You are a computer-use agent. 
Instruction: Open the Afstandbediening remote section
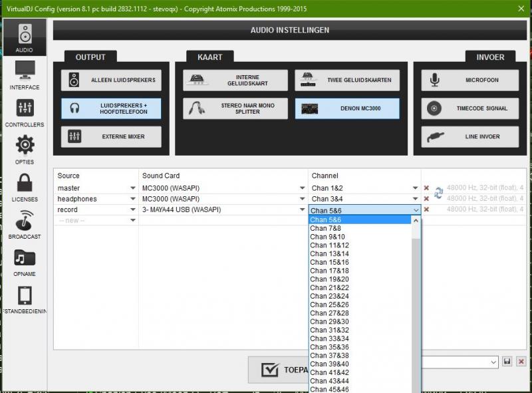click(x=25, y=299)
